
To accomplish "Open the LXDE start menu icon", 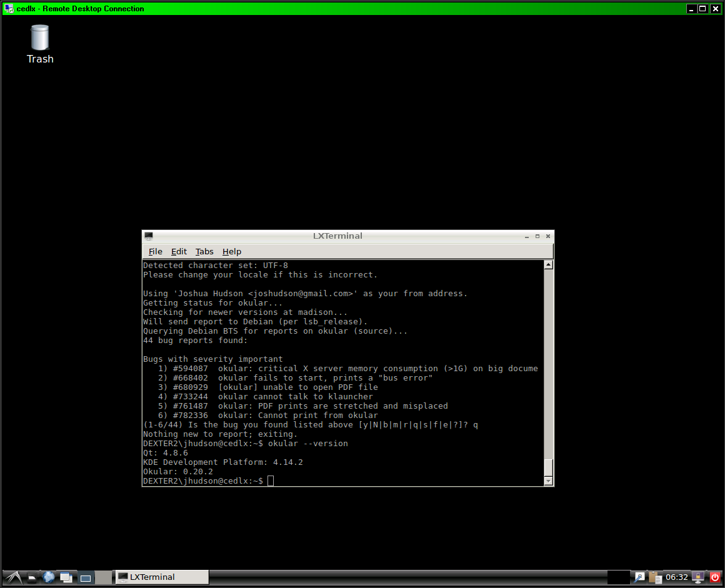I will coord(13,577).
